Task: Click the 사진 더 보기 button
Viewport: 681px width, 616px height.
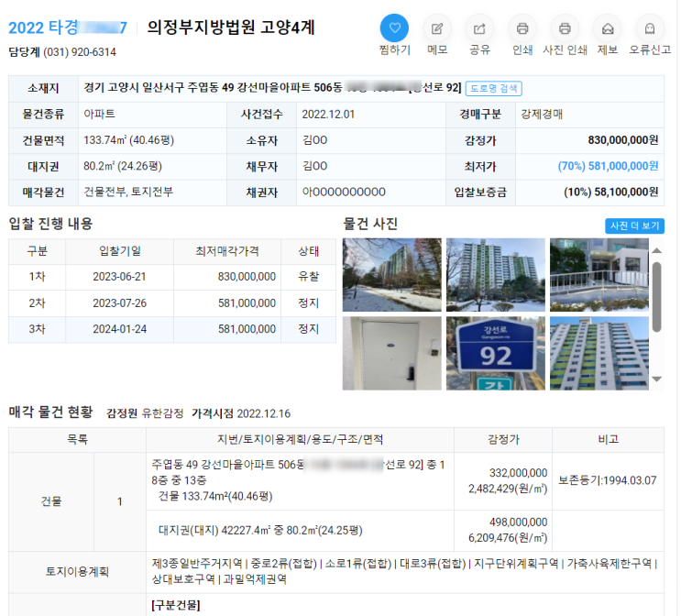Action: tap(634, 225)
